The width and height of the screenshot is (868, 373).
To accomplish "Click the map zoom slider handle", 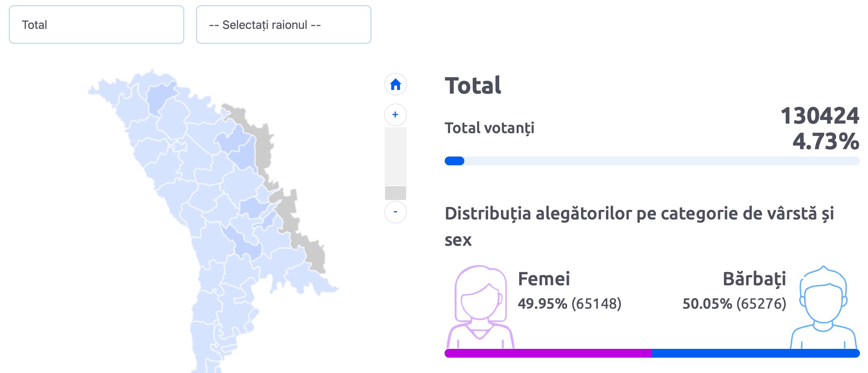I will (x=395, y=193).
